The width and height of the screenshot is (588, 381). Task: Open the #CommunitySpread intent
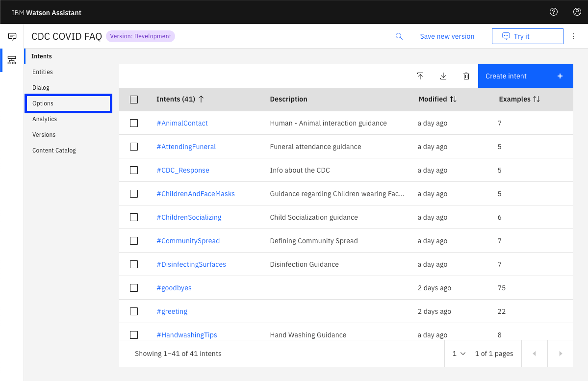click(188, 241)
